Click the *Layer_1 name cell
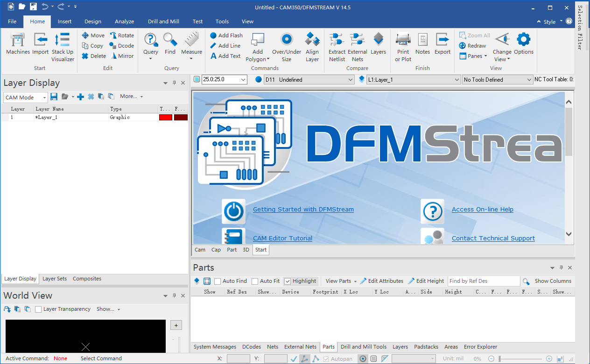The width and height of the screenshot is (590, 364). pos(71,118)
